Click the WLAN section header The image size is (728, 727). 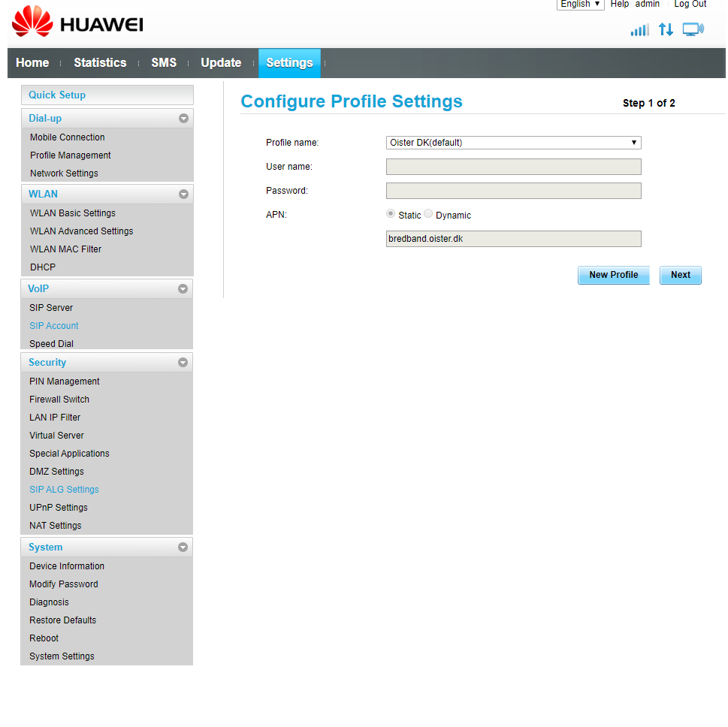[x=107, y=194]
